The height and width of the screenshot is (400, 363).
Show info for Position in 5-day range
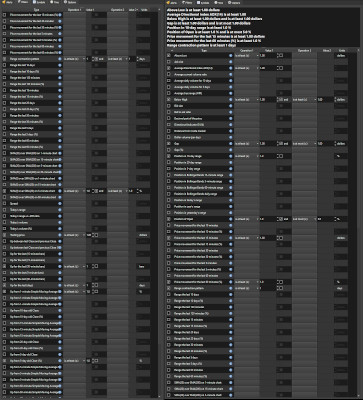(231, 169)
